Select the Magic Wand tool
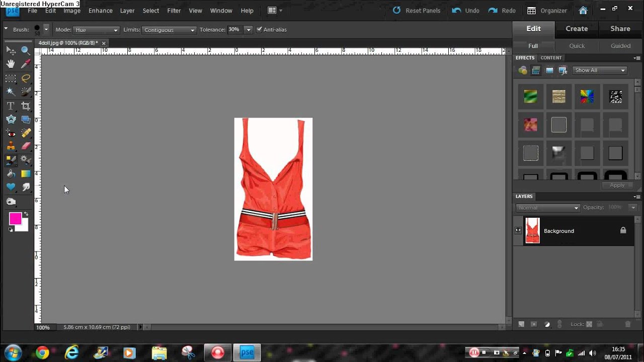Viewport: 644px width, 362px height. (11, 92)
